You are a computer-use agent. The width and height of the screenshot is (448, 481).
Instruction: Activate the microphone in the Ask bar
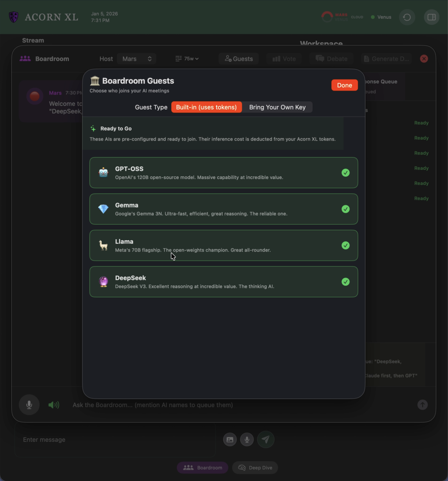pos(29,405)
